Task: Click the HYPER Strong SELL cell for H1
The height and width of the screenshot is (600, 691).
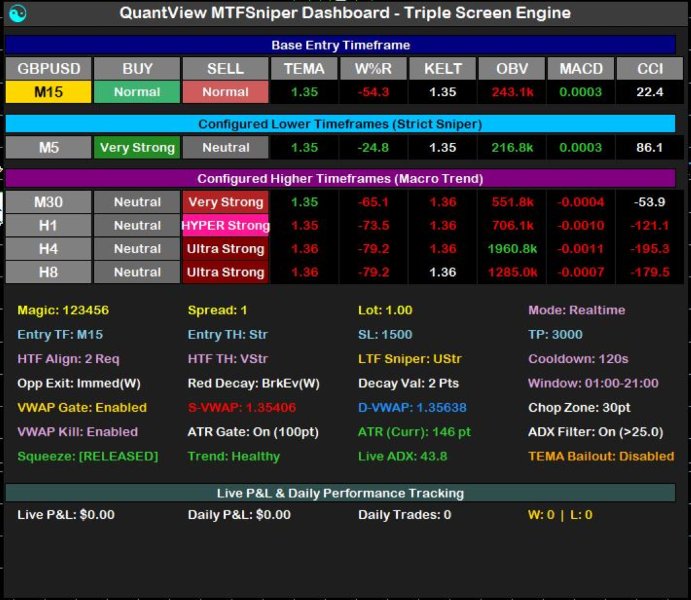Action: pyautogui.click(x=225, y=226)
